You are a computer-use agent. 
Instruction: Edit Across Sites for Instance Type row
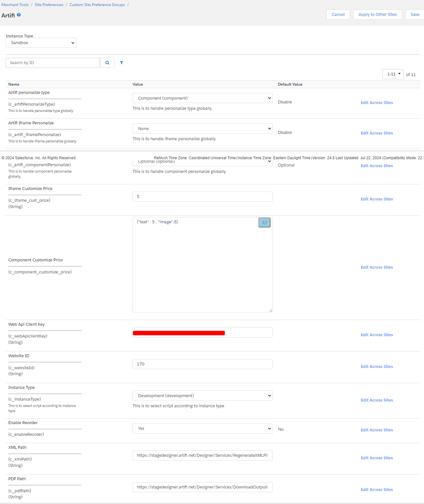(377, 400)
